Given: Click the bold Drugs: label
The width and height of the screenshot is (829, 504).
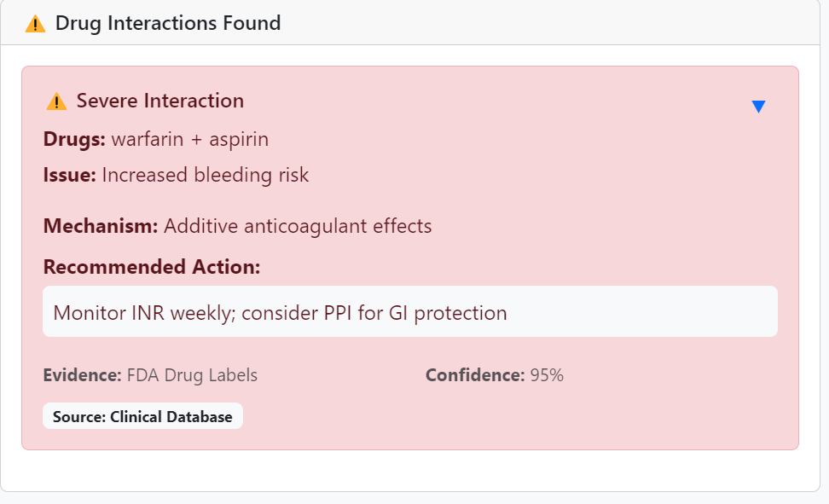Looking at the screenshot, I should [74, 139].
